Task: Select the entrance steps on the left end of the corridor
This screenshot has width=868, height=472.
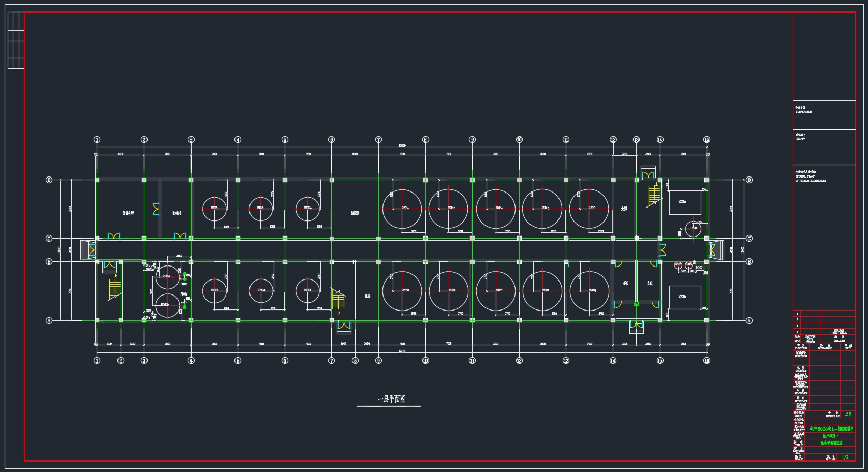Action: click(x=89, y=250)
